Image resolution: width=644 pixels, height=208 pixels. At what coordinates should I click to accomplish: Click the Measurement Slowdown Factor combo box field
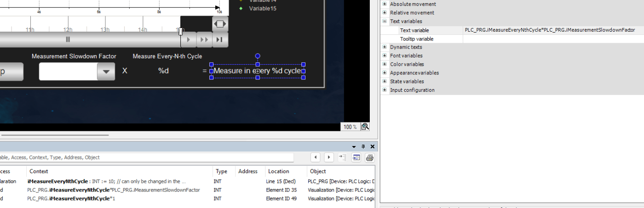tap(68, 71)
